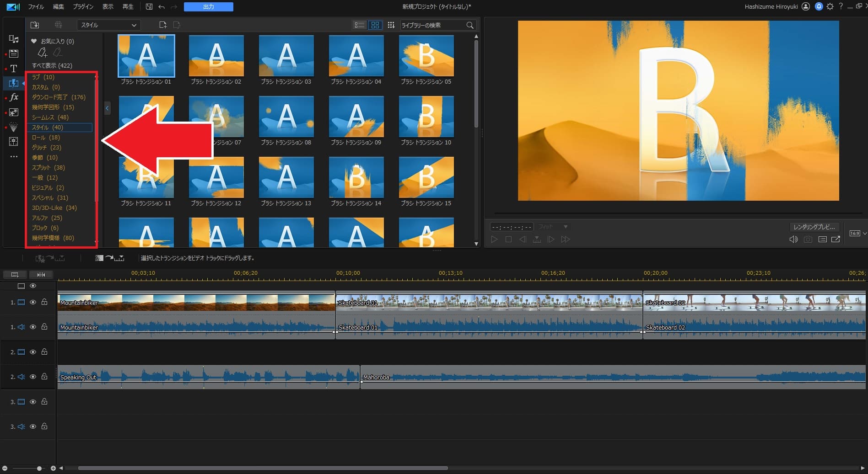This screenshot has width=868, height=474.
Task: Click the add new tag icon
Action: click(42, 53)
